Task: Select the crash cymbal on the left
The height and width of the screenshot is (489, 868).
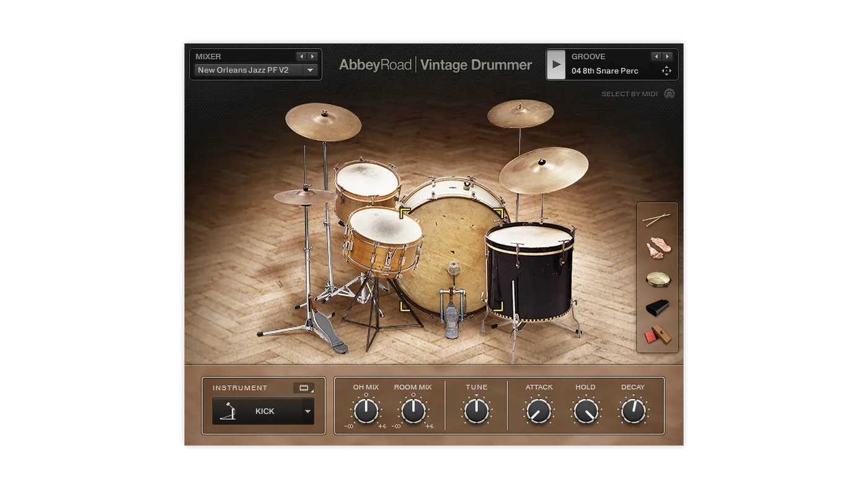Action: [x=323, y=122]
